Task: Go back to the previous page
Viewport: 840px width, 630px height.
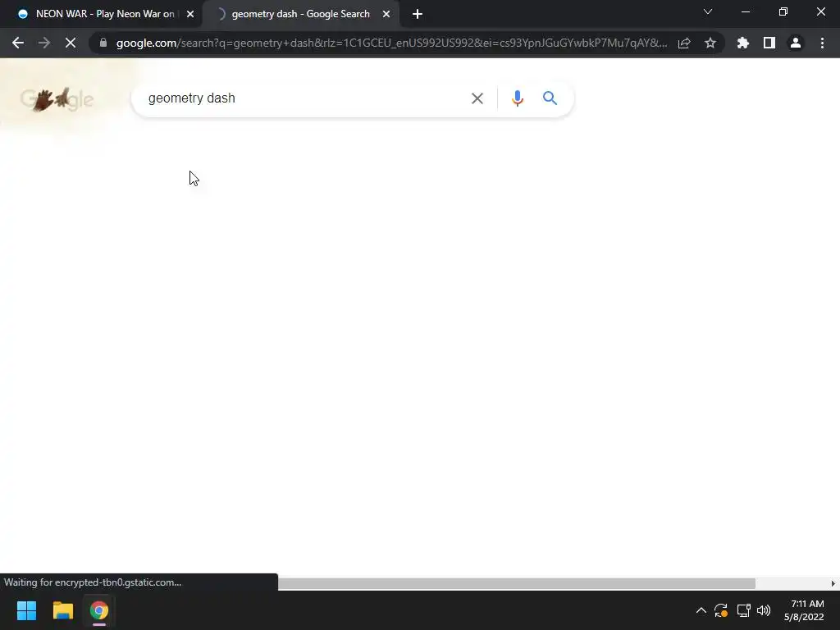Action: (18, 43)
